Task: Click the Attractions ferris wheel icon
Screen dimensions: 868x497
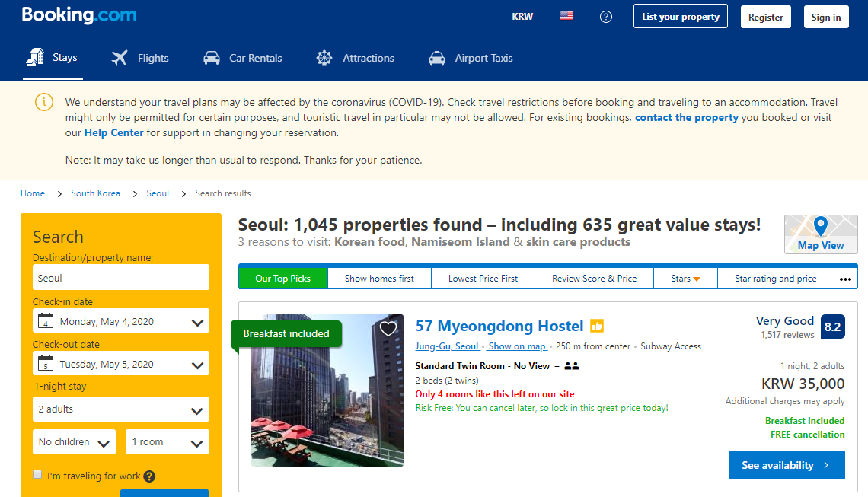Action: click(324, 58)
